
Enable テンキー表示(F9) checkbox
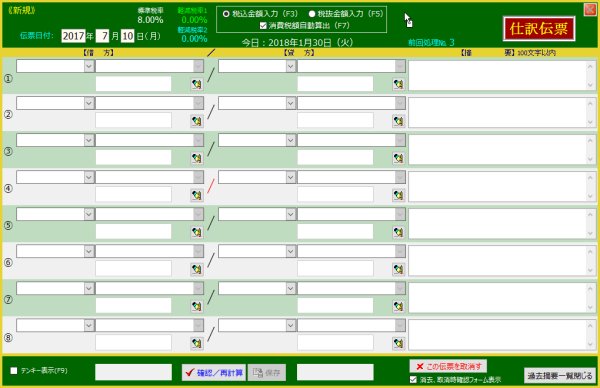tap(14, 370)
